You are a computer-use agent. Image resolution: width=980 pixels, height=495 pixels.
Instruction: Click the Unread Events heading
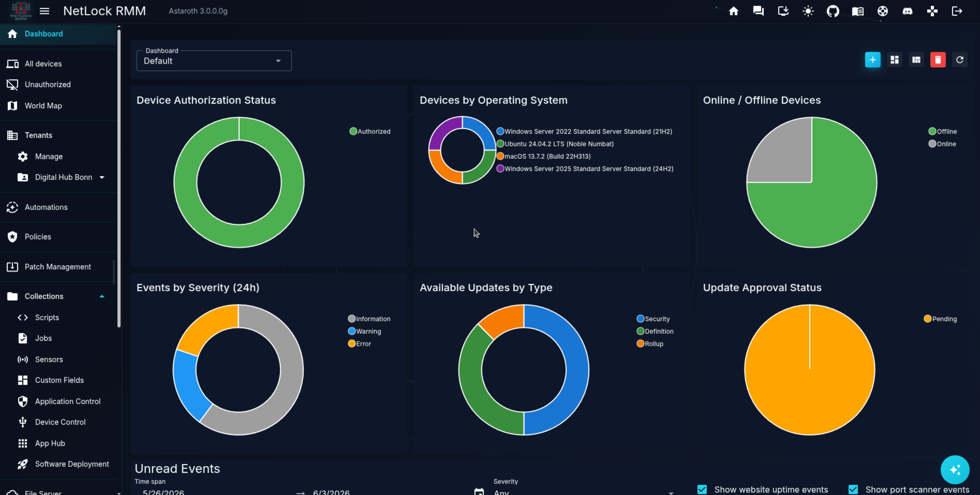point(177,469)
